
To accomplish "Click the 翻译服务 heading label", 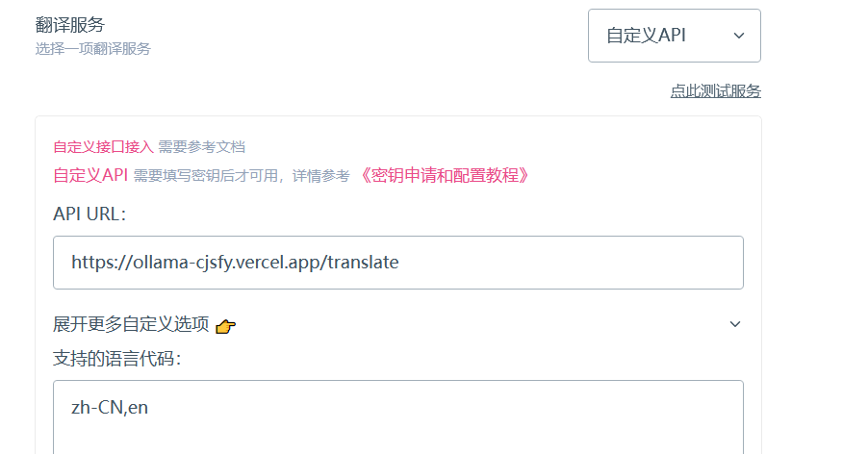I will tap(69, 25).
